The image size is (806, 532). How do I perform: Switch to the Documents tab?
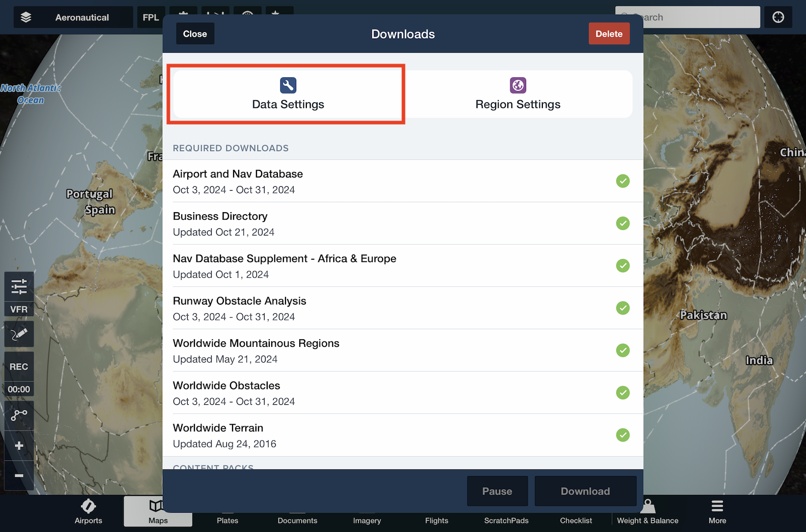tap(297, 520)
